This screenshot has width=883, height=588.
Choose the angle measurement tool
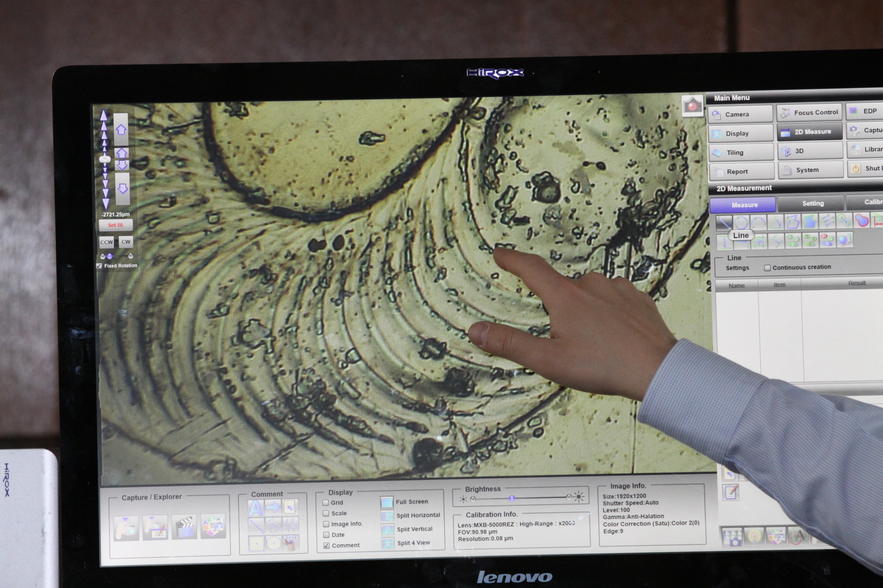coord(775,222)
